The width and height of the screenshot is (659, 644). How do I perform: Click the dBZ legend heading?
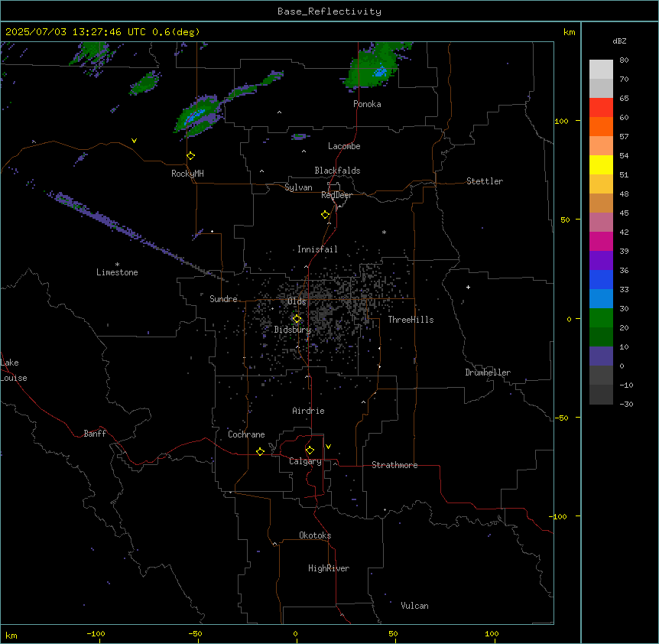pyautogui.click(x=619, y=41)
